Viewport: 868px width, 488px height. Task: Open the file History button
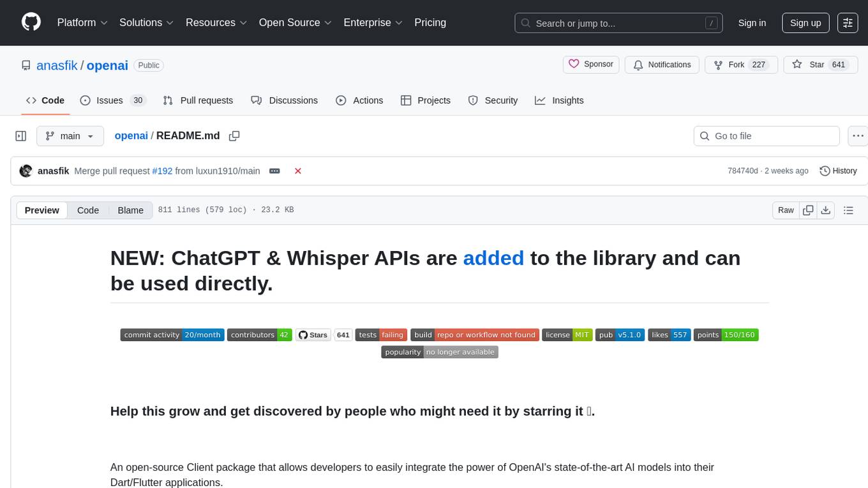[838, 171]
